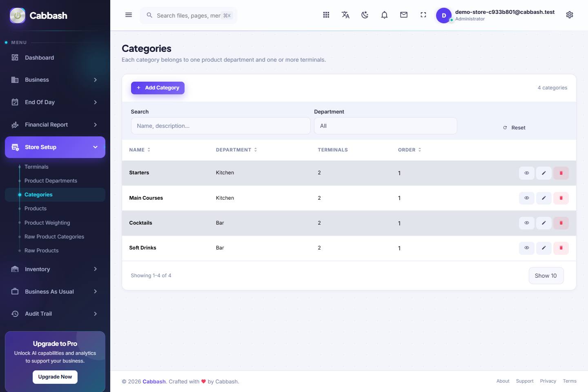Screen dimensions: 588x392
Task: Expand the End Of Day menu
Action: pos(55,102)
